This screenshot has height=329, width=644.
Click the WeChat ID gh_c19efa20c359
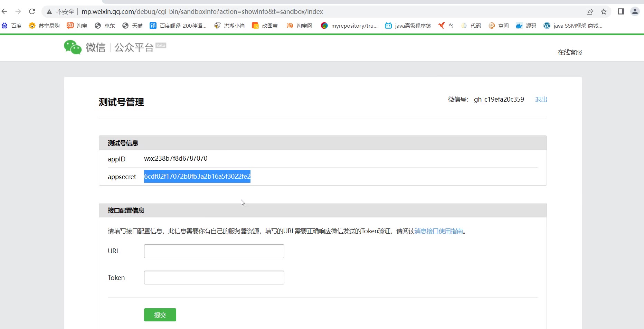click(499, 100)
